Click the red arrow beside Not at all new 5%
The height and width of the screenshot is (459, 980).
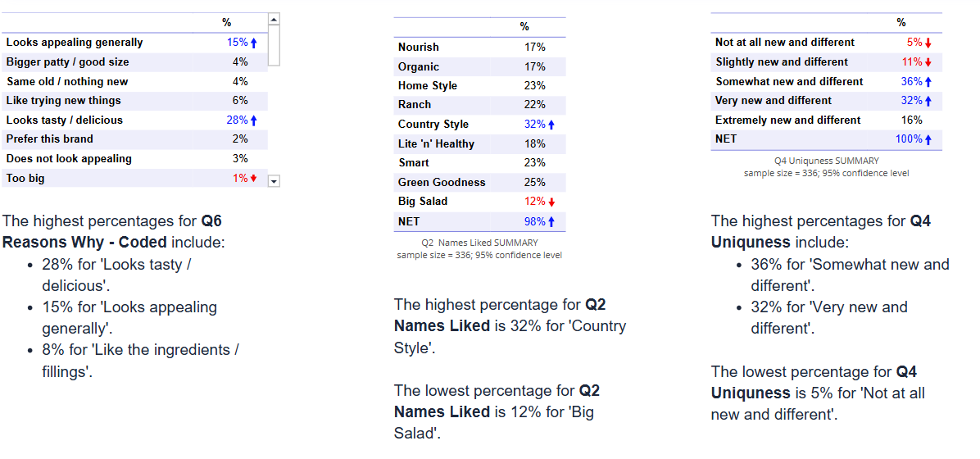(x=928, y=43)
